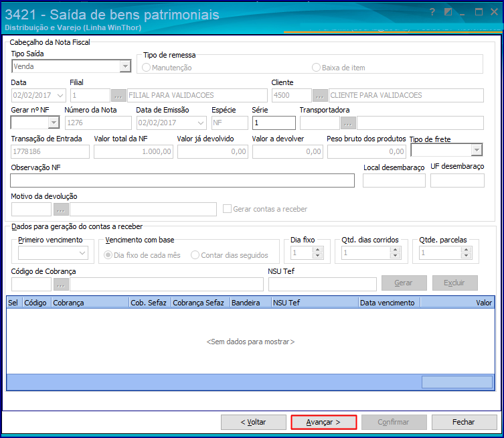Sort by Código column header
The height and width of the screenshot is (438, 504).
point(36,303)
